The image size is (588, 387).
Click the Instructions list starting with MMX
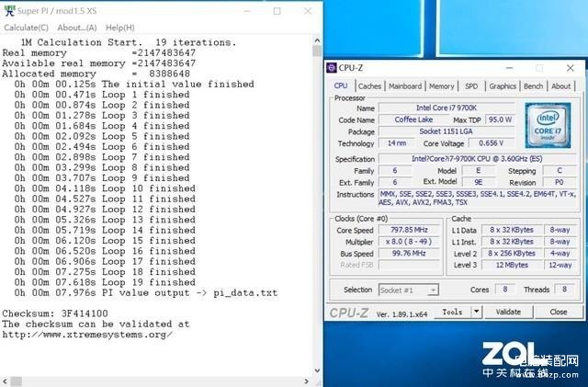click(x=477, y=199)
